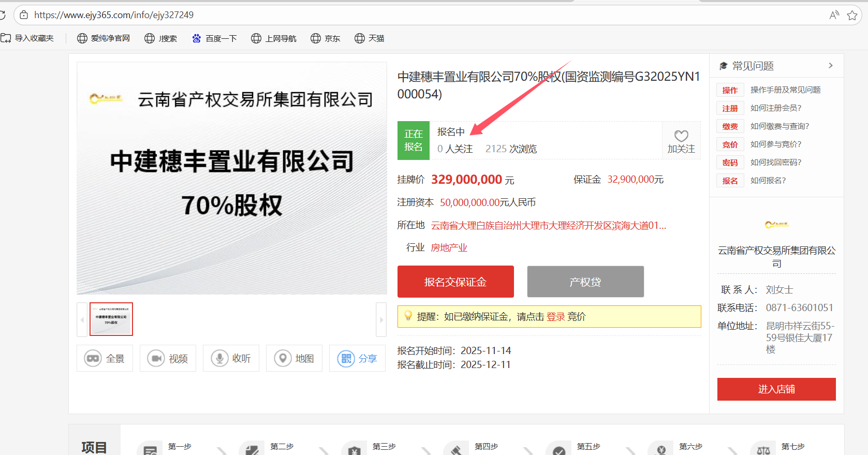This screenshot has height=455, width=868.
Task: Click 云南省产权交易所集团有限公司 sidebar name
Action: (776, 257)
